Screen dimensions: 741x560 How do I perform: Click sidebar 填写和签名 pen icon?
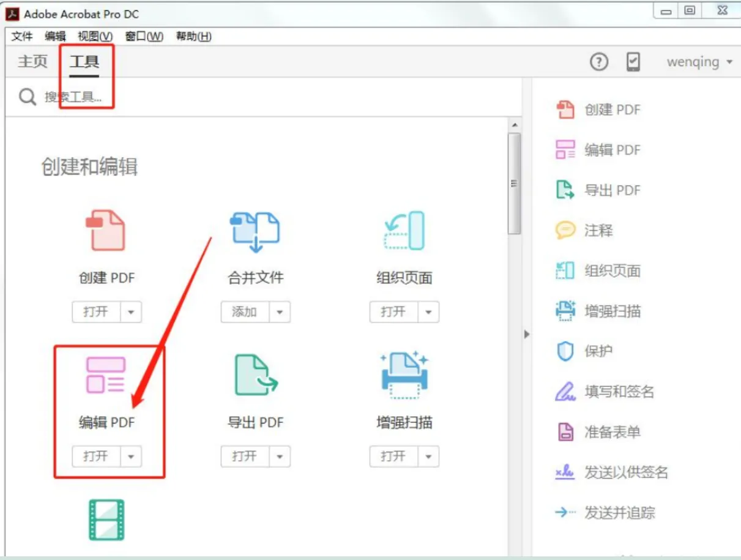click(x=565, y=392)
